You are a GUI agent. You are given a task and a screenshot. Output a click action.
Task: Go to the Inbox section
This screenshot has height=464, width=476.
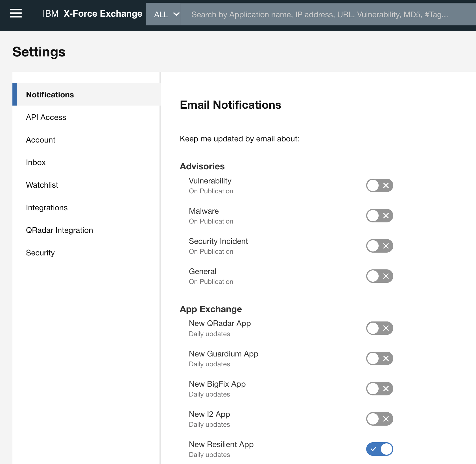(36, 162)
